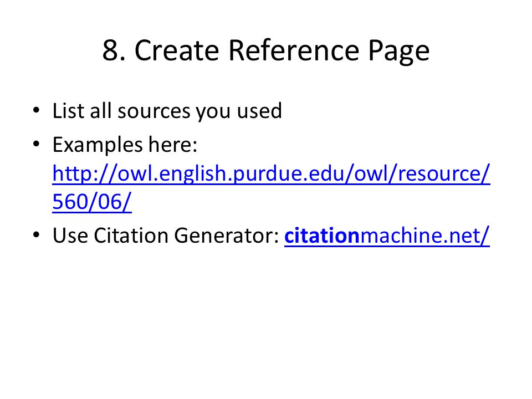532x399 pixels.
Task: Select the 'List all sources you used' bullet
Action: 167,111
